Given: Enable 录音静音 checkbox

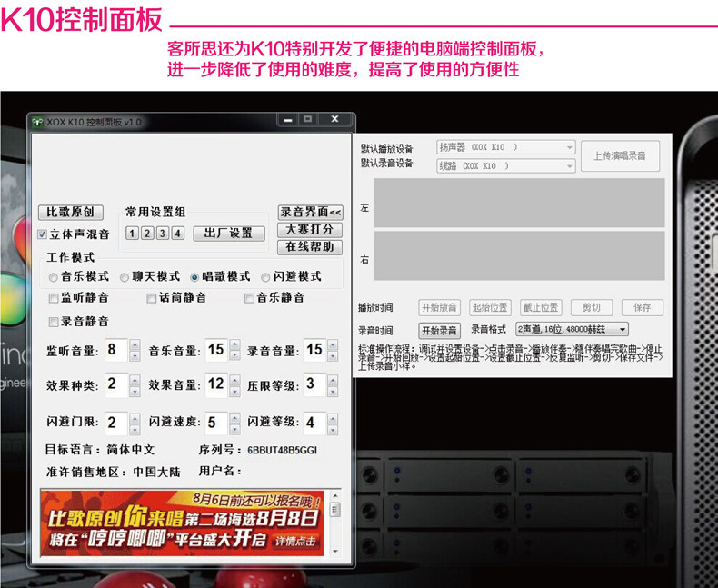Looking at the screenshot, I should click(x=54, y=322).
